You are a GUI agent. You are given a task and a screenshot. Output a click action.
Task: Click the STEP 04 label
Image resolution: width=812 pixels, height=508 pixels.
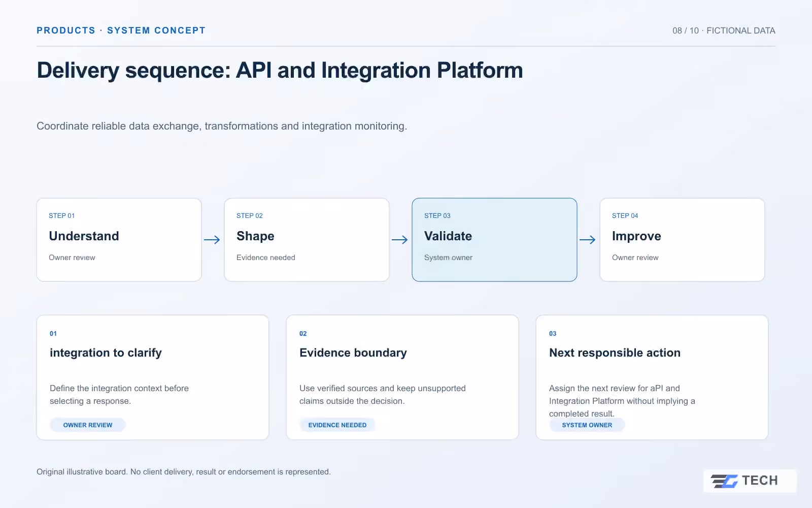(x=625, y=216)
